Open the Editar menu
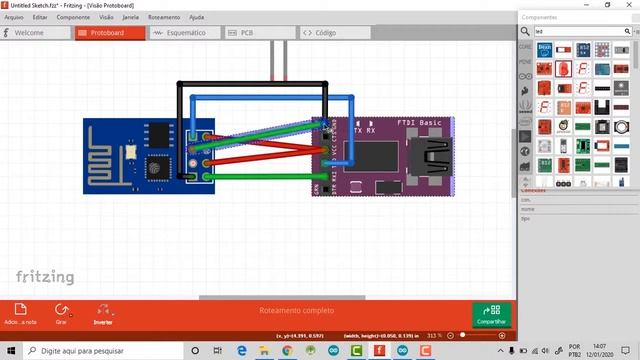Screen dimensions: 640x360 click(x=40, y=17)
